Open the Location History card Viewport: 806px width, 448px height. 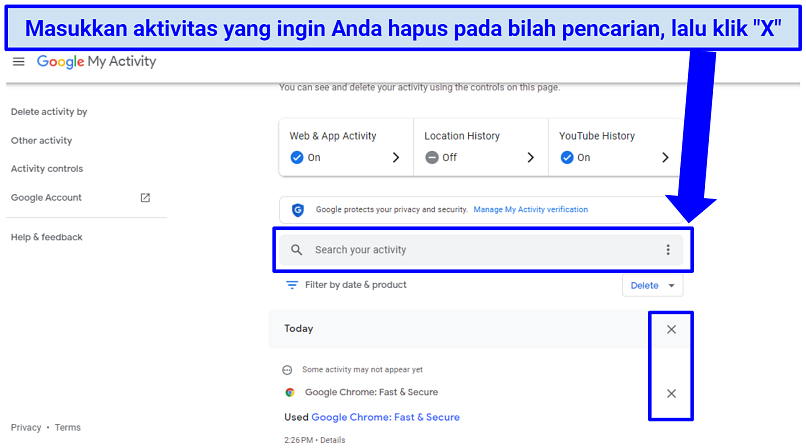click(x=481, y=147)
